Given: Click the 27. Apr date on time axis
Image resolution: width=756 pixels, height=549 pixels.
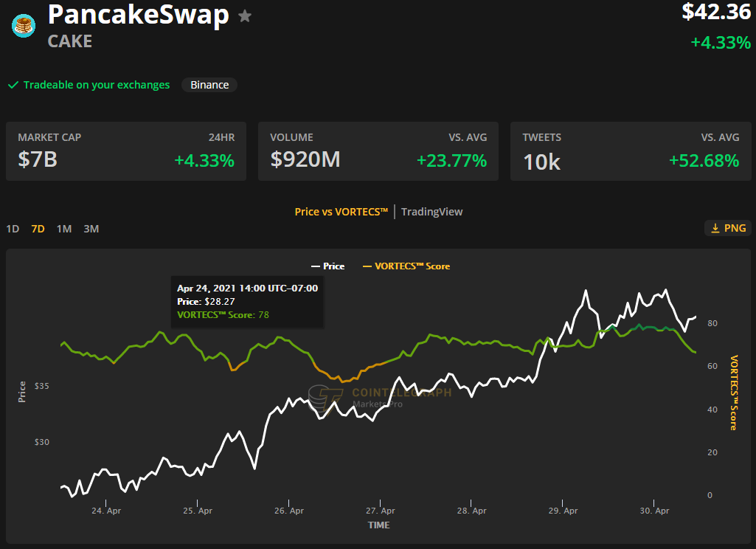Looking at the screenshot, I should (x=379, y=511).
